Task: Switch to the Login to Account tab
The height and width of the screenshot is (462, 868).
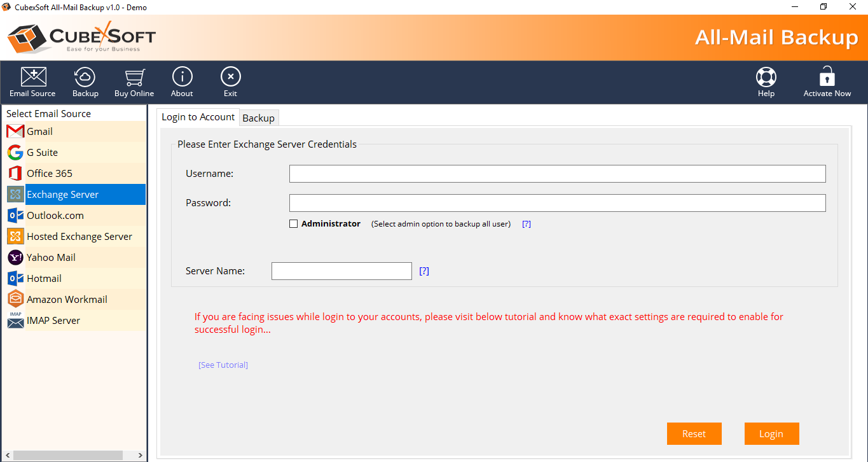Action: (198, 117)
